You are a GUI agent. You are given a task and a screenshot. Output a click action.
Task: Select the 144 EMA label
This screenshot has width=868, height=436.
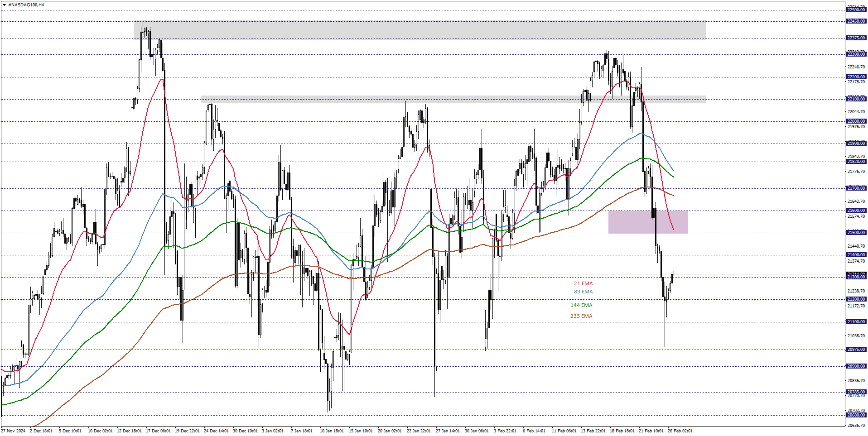click(581, 305)
